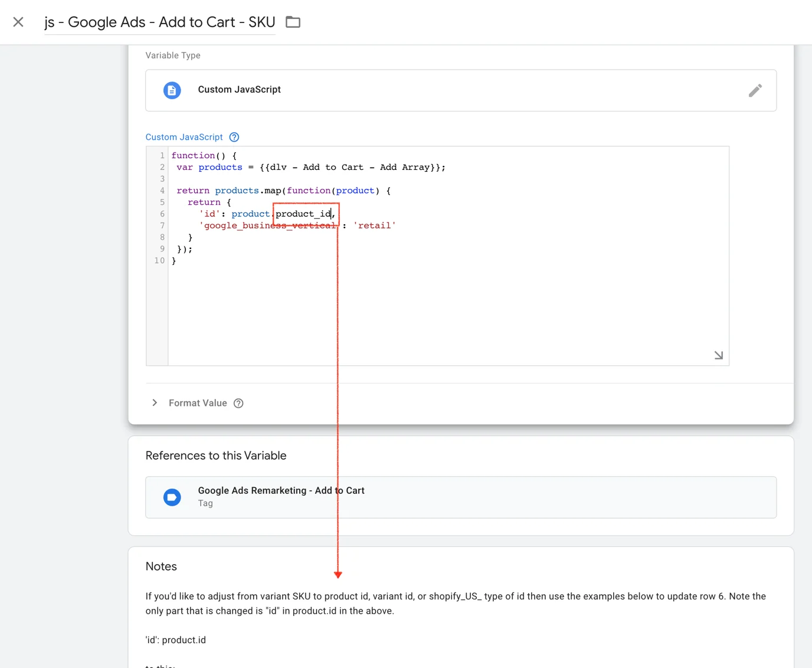812x668 pixels.
Task: Click the notes paragraph about variant SKU
Action: point(456,604)
